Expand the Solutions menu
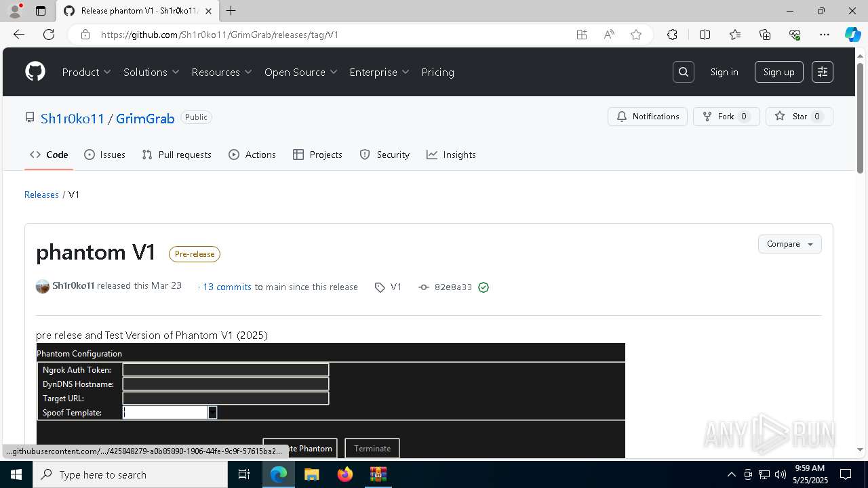The image size is (868, 488). (151, 72)
